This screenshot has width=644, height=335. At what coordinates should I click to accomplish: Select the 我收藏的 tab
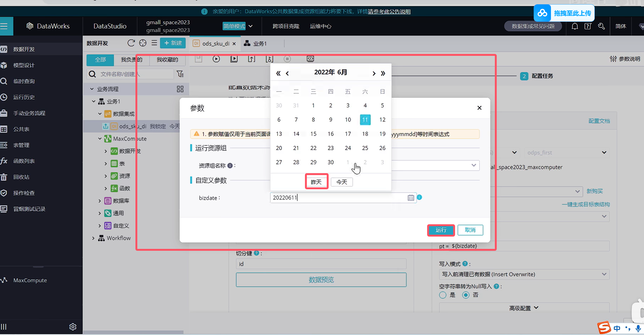coord(167,60)
